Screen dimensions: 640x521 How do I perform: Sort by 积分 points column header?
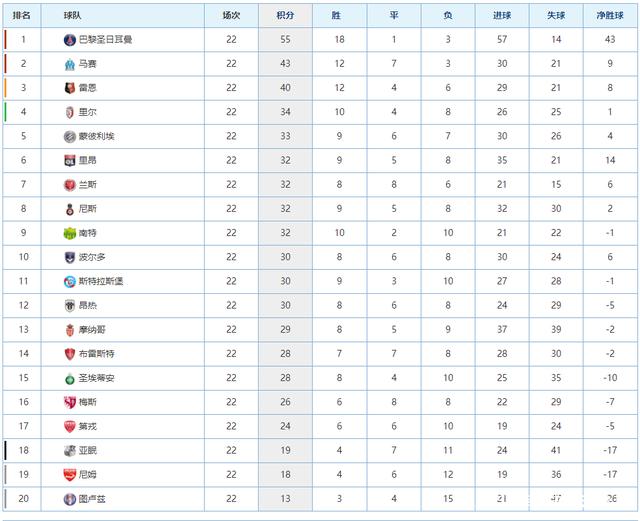285,16
